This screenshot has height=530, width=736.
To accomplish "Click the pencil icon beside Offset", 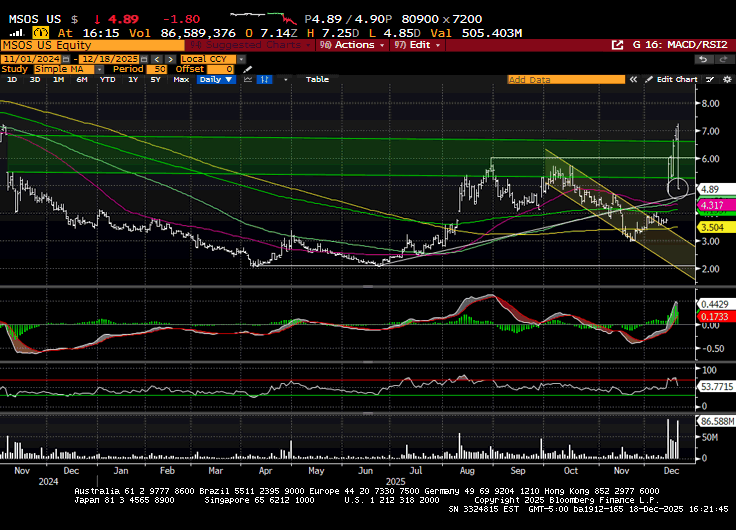I will click(x=247, y=69).
